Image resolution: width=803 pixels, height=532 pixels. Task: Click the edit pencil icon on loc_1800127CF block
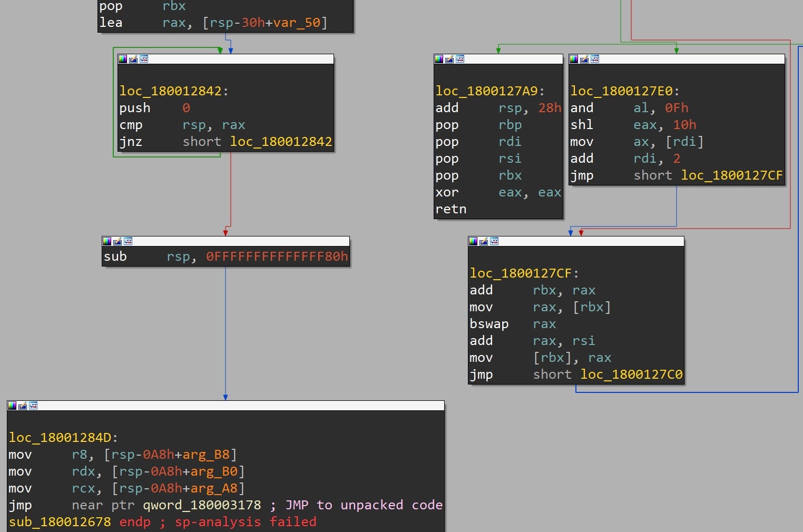coord(484,241)
